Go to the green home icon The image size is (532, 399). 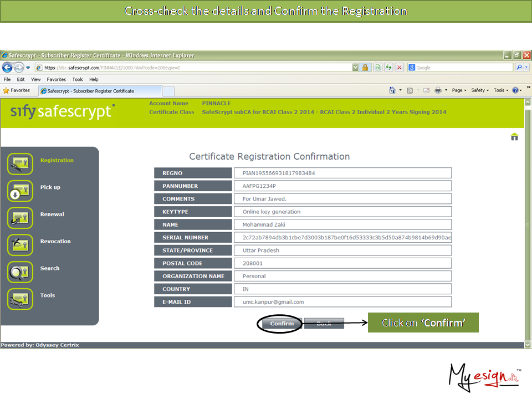pos(514,137)
